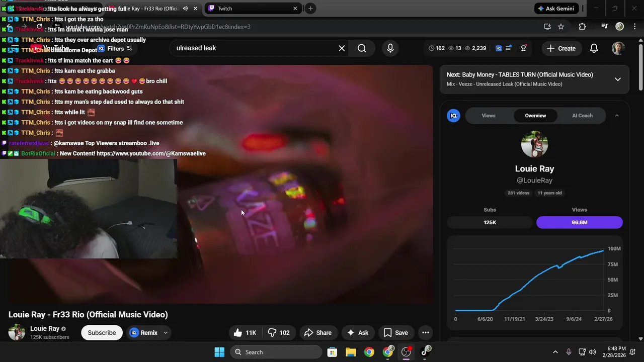Screen dimensions: 644x362
Task: Mute the Louie Ray tab audio icon
Action: click(x=185, y=9)
